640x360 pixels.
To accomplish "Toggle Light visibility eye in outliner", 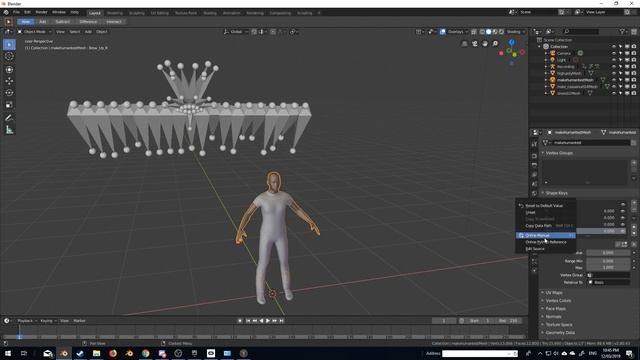I will (614, 60).
